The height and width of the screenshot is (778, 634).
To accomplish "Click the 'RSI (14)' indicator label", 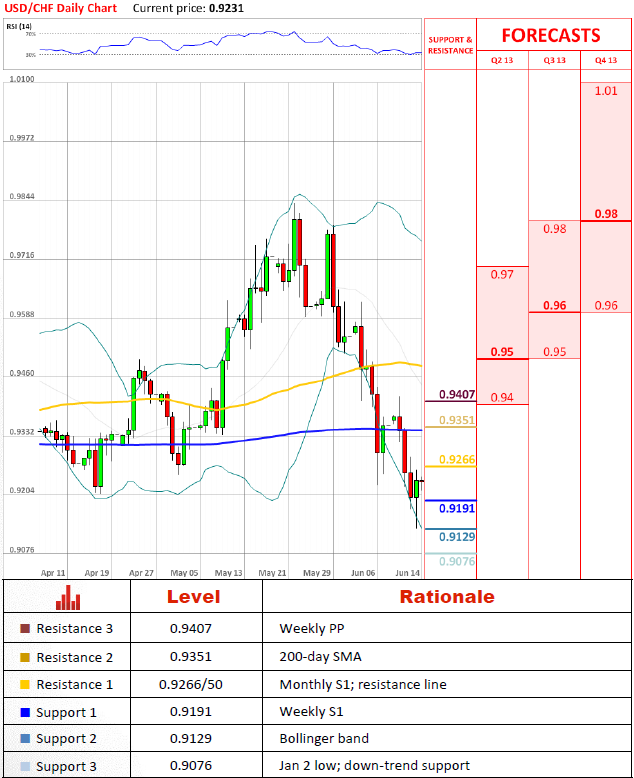I will point(19,26).
